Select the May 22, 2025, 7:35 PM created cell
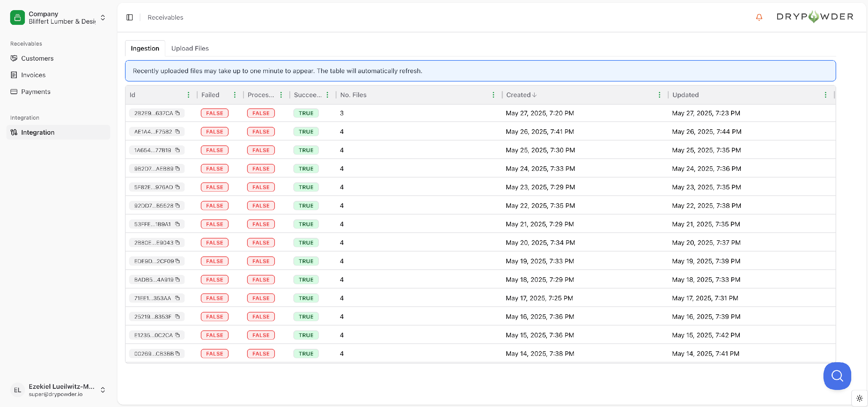 coord(540,206)
